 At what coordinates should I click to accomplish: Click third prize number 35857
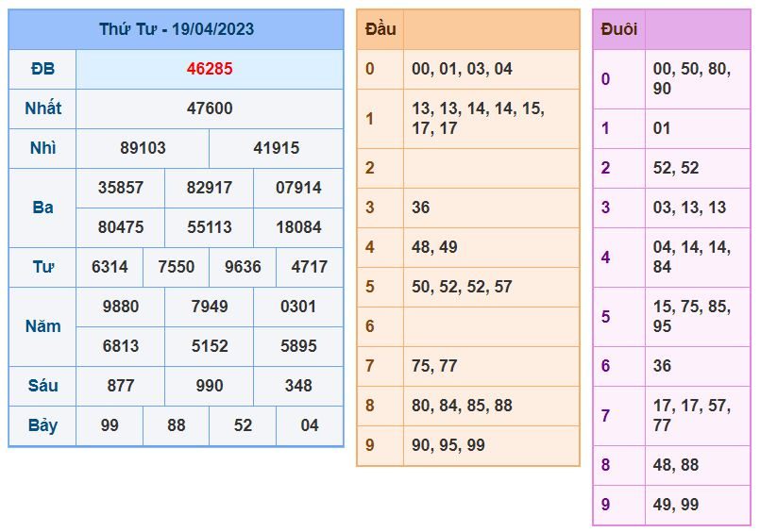[x=121, y=188]
